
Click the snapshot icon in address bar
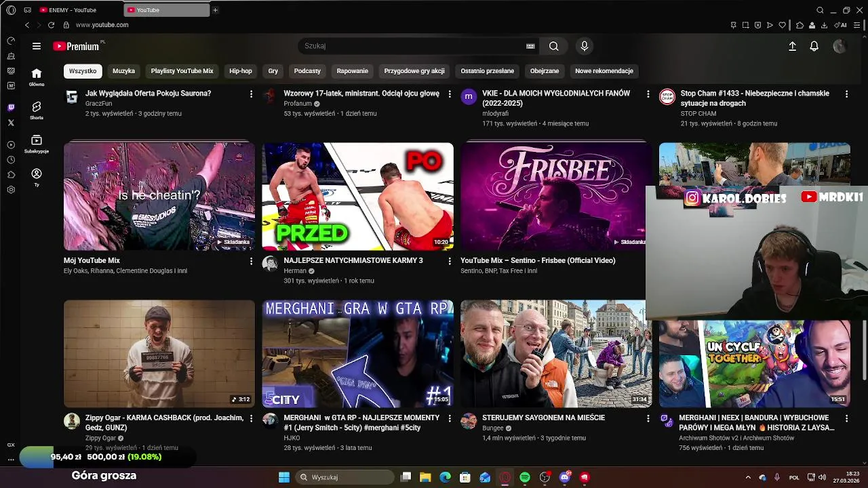pyautogui.click(x=745, y=25)
